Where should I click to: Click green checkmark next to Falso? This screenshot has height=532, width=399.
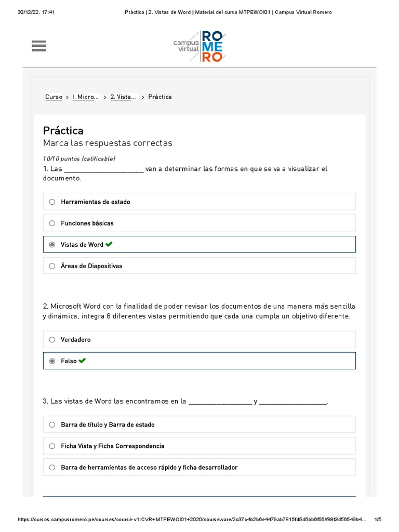pos(82,361)
